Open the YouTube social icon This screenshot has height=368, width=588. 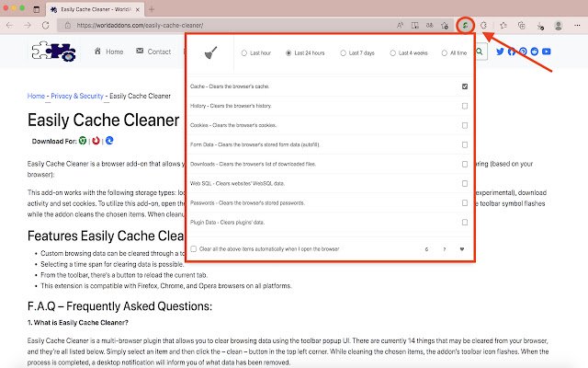point(547,52)
